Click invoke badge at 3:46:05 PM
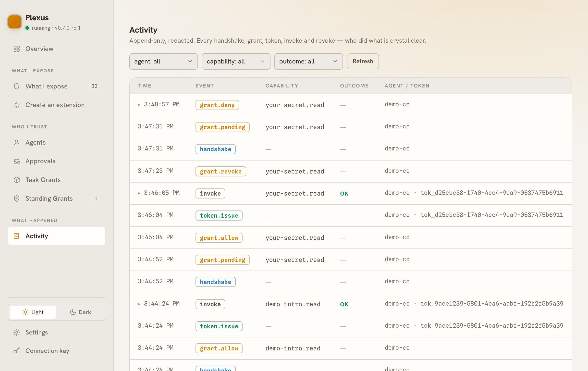588x371 pixels. 210,194
